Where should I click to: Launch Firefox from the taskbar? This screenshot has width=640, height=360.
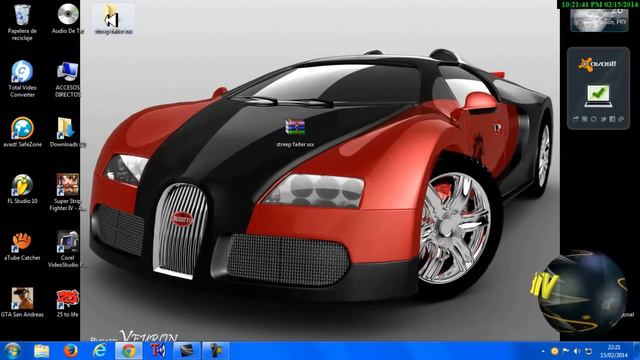(x=71, y=351)
